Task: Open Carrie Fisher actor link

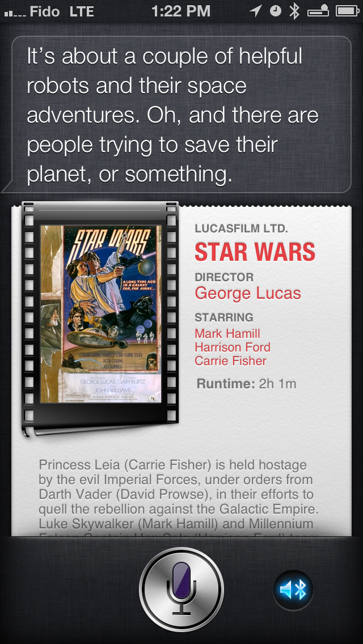Action: tap(231, 361)
